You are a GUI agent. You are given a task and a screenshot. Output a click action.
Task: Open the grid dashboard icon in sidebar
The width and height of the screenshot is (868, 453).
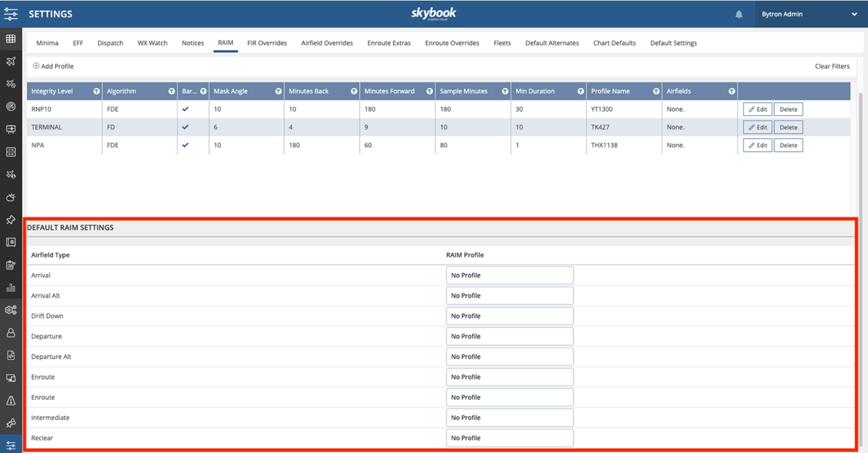coord(11,39)
